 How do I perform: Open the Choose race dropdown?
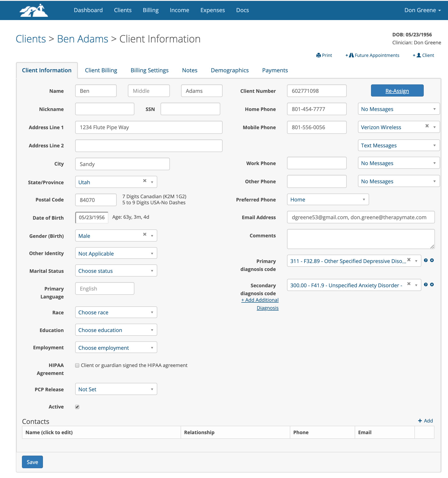pos(116,312)
